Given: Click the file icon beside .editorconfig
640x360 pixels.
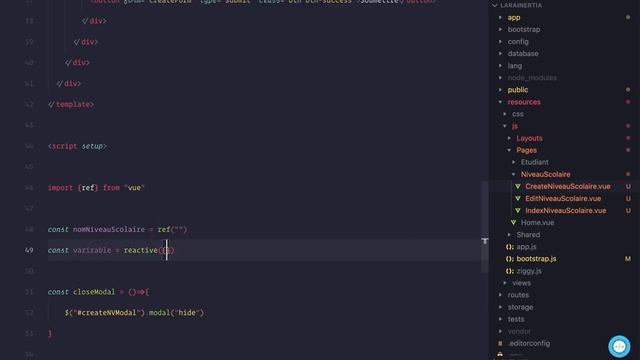Looking at the screenshot, I should 500,343.
